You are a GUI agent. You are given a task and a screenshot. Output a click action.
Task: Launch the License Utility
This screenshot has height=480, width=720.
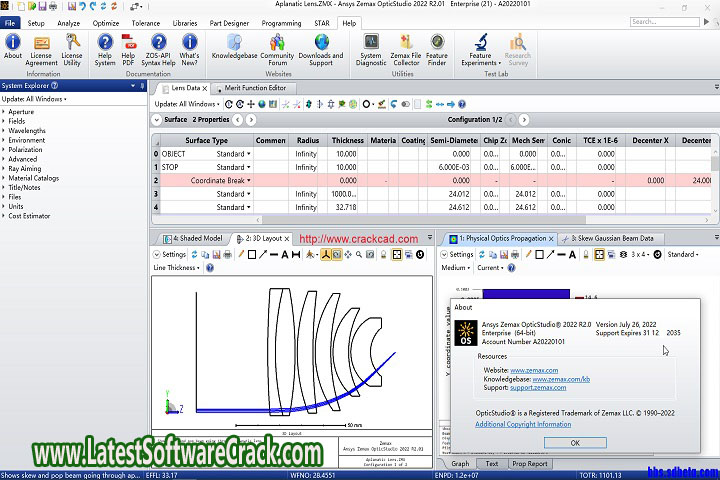pyautogui.click(x=72, y=50)
